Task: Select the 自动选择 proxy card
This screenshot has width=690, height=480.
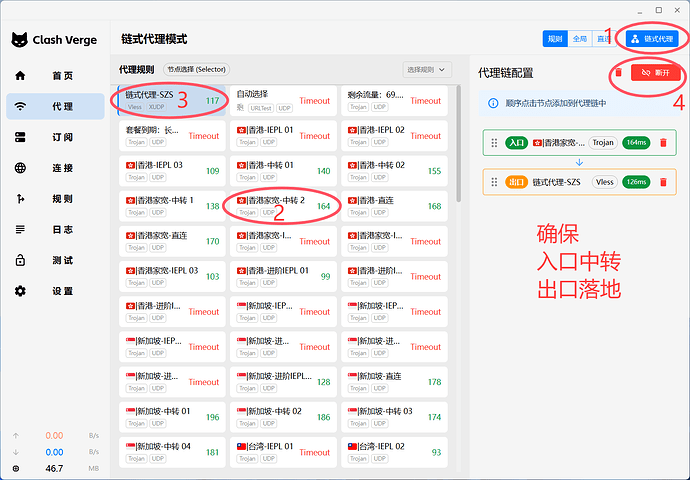Action: click(283, 101)
